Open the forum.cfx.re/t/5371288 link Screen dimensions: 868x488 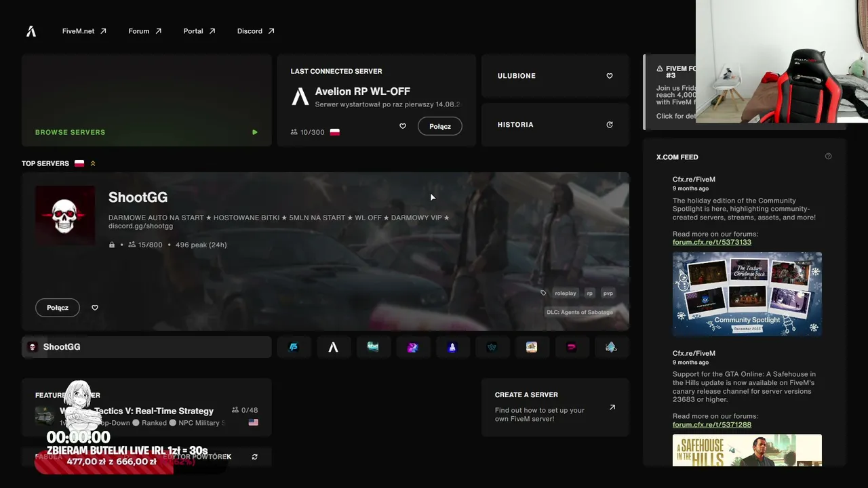(712, 424)
